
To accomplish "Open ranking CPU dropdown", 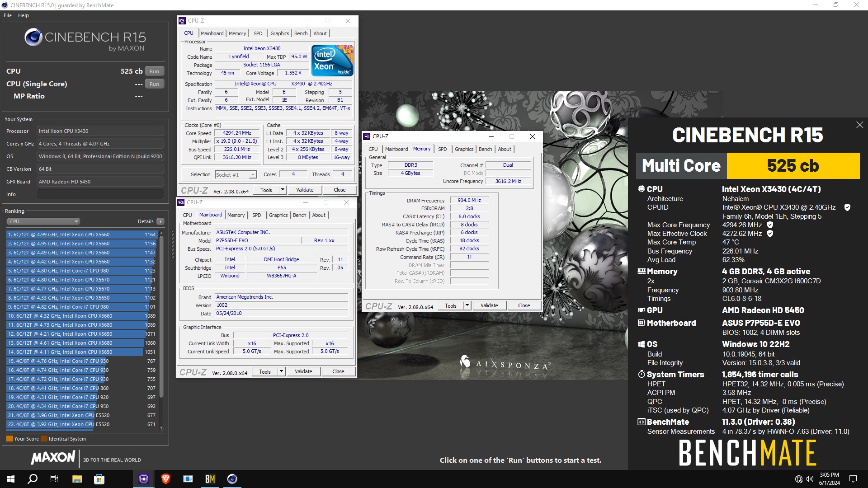I will (x=43, y=221).
